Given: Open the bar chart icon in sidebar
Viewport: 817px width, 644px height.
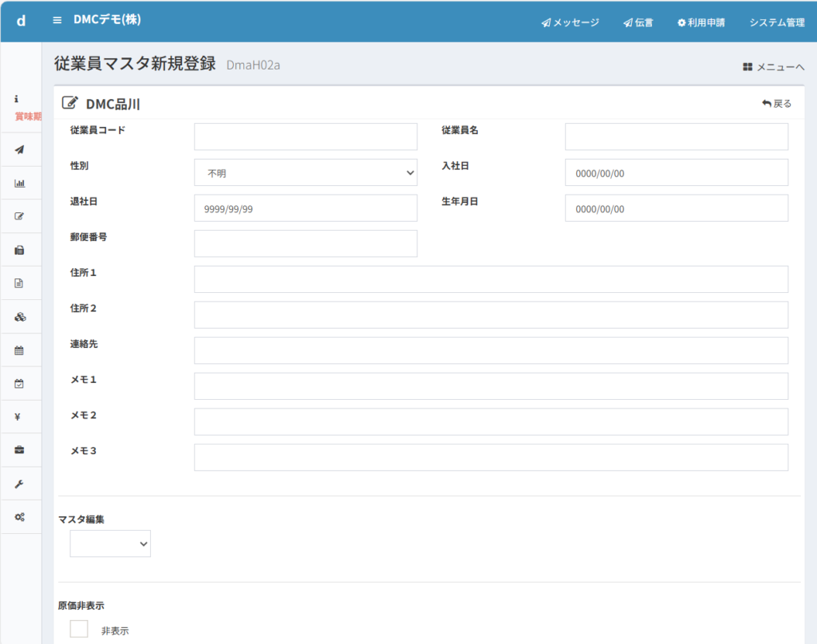Looking at the screenshot, I should (20, 183).
